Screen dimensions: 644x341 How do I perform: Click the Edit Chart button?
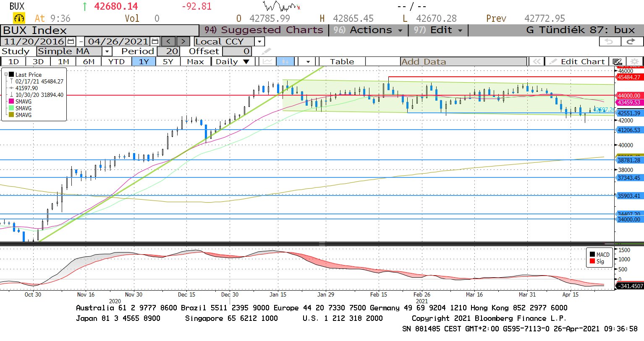[578, 62]
